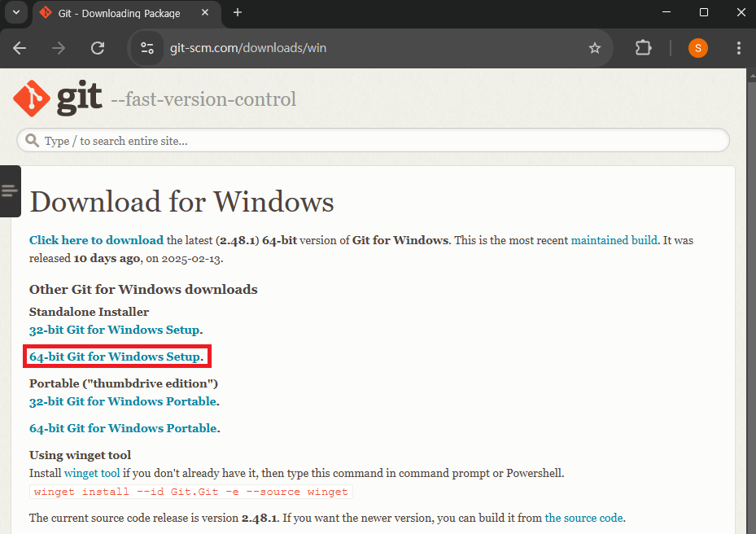This screenshot has height=534, width=756.
Task: Click the page vertical scrollbar up arrow
Action: (752, 75)
